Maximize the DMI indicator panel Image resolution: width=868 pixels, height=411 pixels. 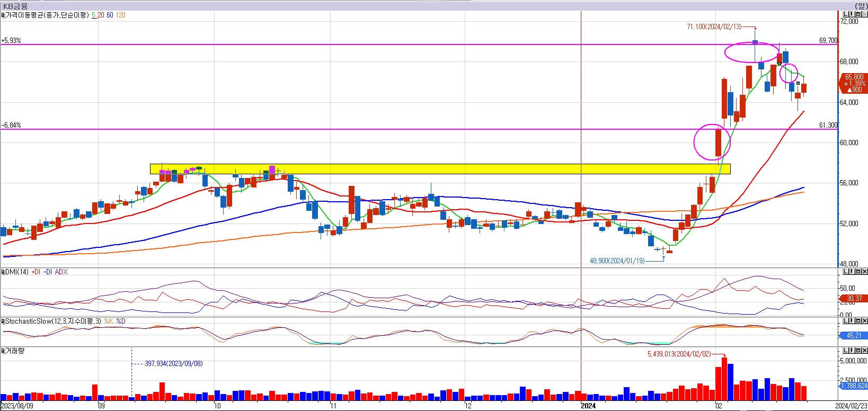coord(858,272)
